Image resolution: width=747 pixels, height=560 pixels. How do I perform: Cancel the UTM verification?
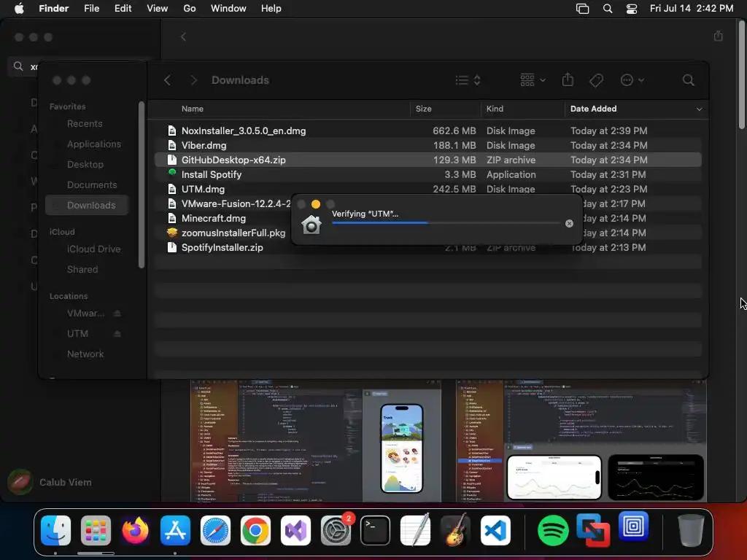[x=569, y=223]
